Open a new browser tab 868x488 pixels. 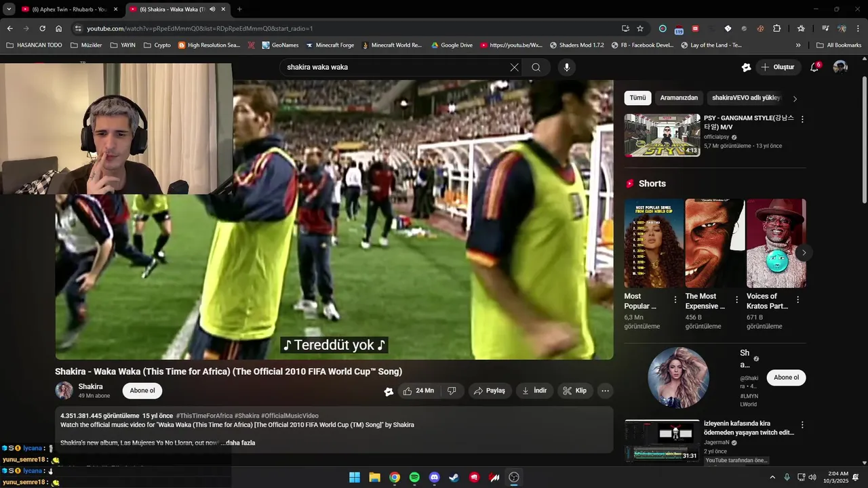click(239, 9)
